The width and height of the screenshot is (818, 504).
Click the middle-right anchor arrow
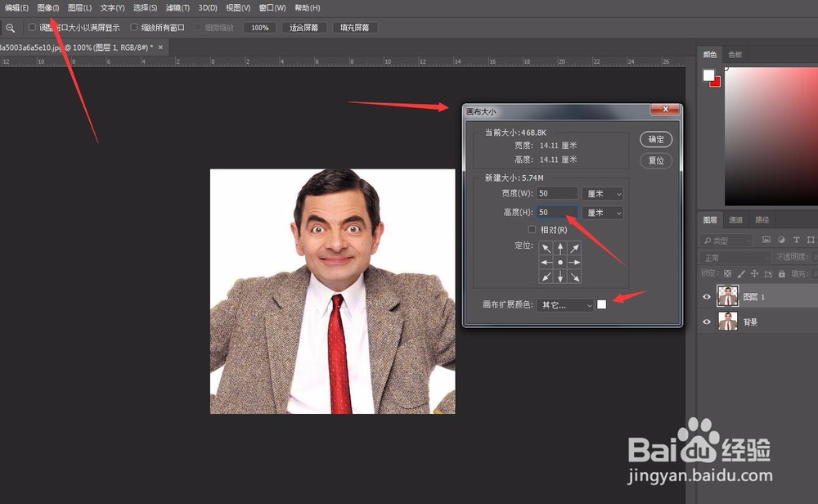[574, 263]
